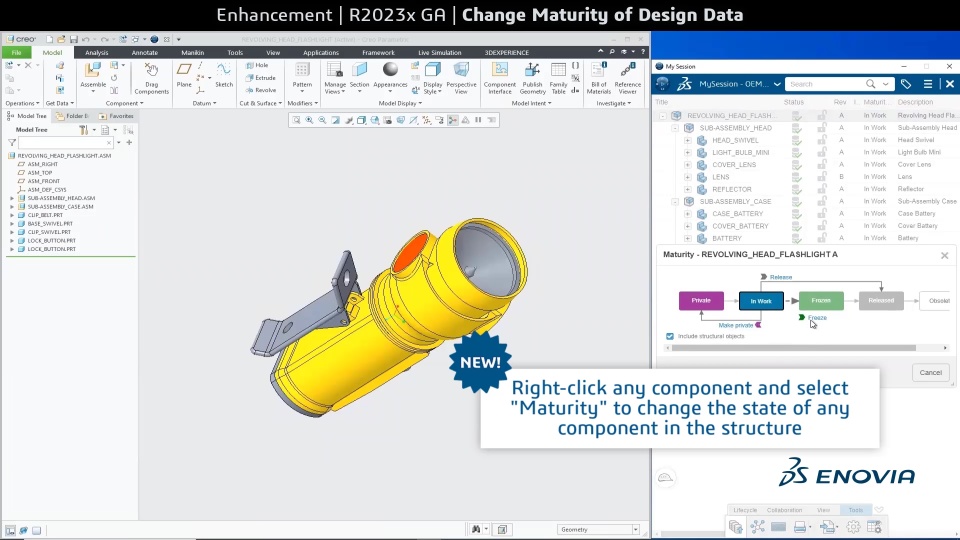The height and width of the screenshot is (540, 960).
Task: Click the Make private link
Action: [736, 325]
